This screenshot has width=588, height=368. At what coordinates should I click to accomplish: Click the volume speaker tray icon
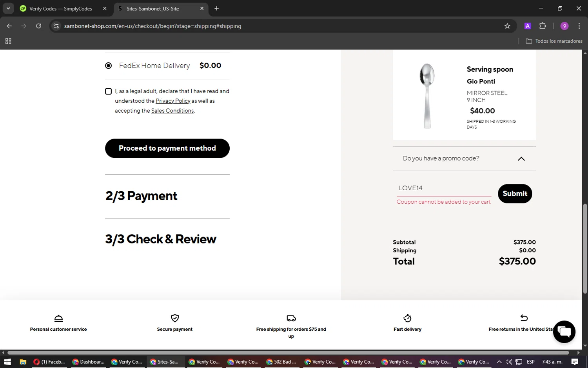pos(509,362)
